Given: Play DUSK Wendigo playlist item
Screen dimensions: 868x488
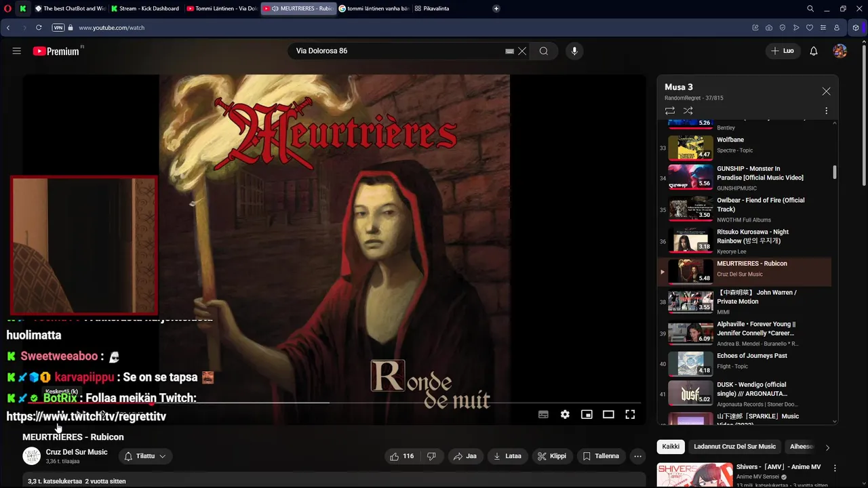Looking at the screenshot, I should (745, 395).
